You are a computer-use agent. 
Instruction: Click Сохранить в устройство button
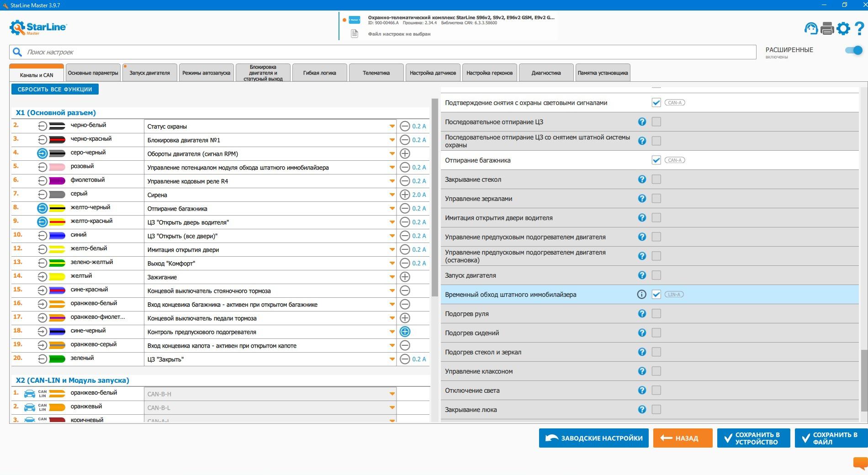tap(753, 438)
